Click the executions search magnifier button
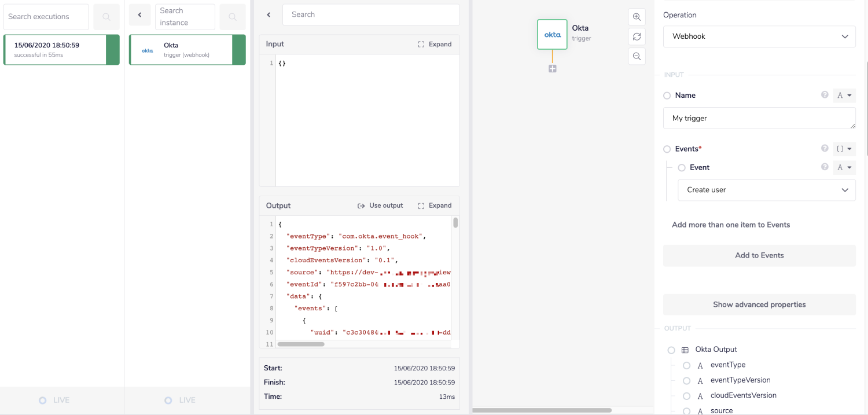The height and width of the screenshot is (415, 868). [106, 17]
